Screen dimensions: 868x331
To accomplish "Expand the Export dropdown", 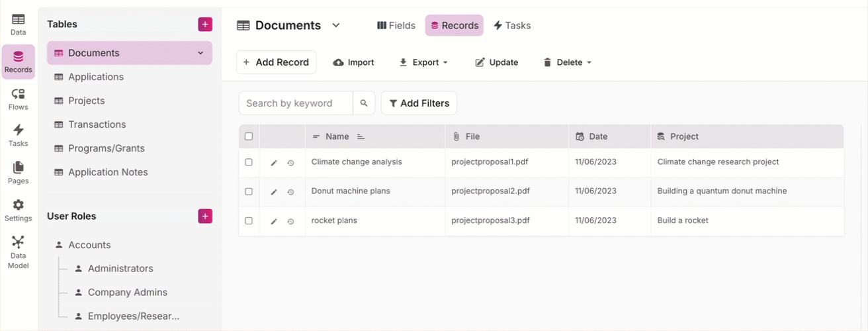I will (423, 62).
